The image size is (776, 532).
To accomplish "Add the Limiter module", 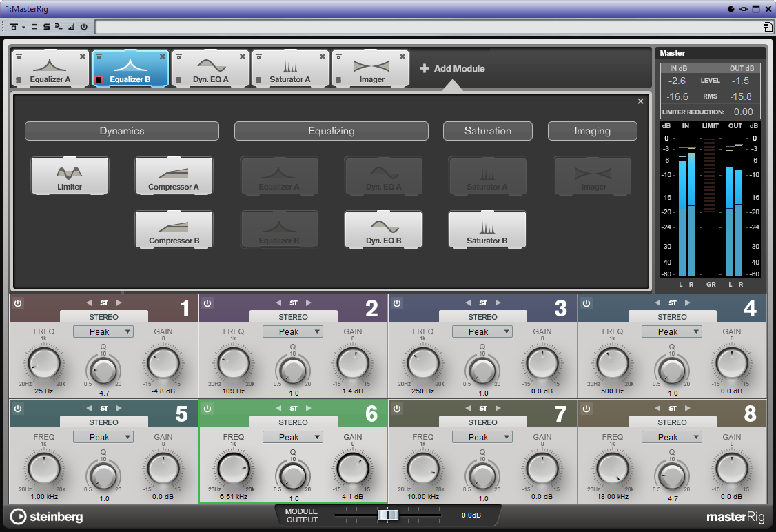I will pyautogui.click(x=70, y=176).
